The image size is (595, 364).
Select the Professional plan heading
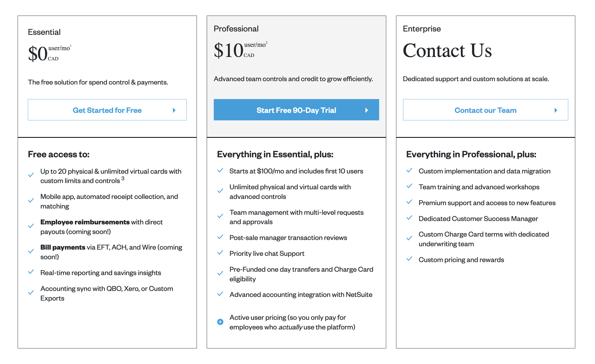236,29
